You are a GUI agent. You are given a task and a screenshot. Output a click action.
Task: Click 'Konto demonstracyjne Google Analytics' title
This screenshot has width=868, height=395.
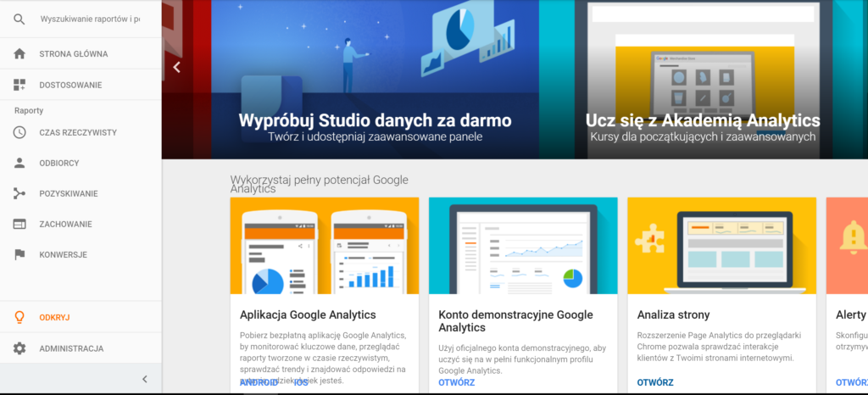[516, 321]
